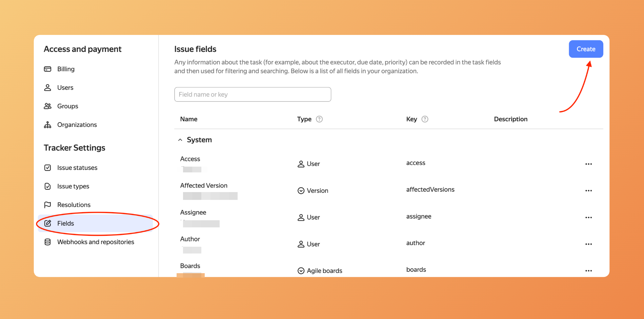Open the more options menu for Affected Version
The image size is (644, 319).
pos(588,191)
